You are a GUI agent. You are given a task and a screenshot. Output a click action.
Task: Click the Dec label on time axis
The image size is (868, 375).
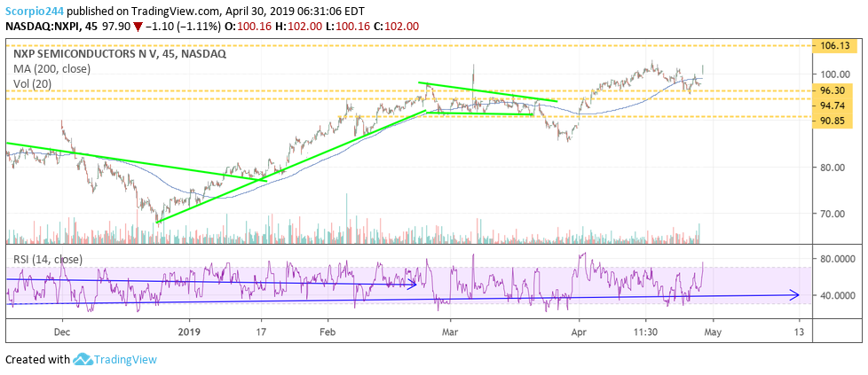62,332
